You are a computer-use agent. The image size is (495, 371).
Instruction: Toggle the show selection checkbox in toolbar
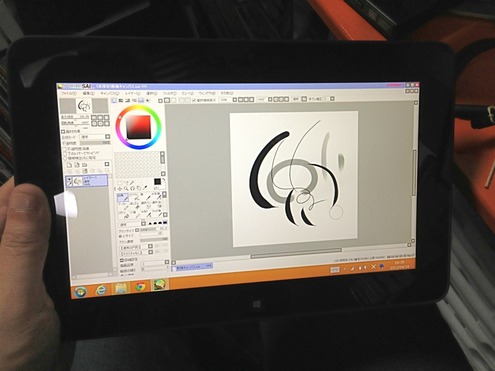point(194,100)
